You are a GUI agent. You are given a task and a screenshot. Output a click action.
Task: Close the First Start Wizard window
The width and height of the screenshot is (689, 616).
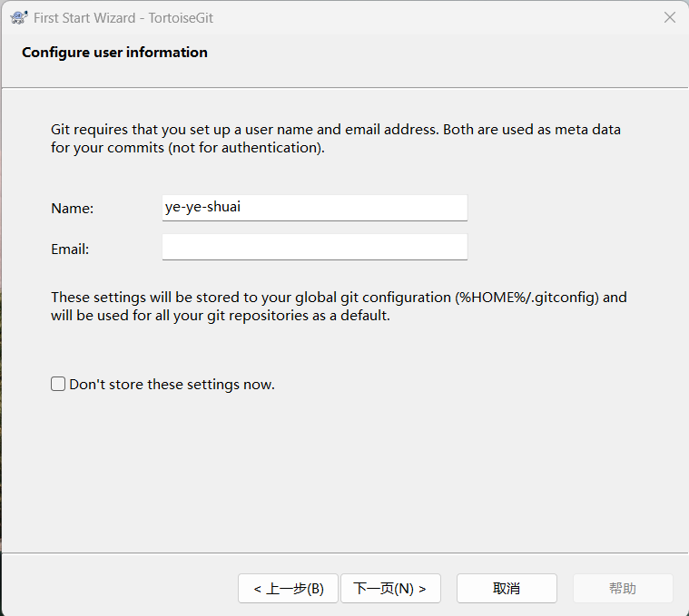pos(670,17)
